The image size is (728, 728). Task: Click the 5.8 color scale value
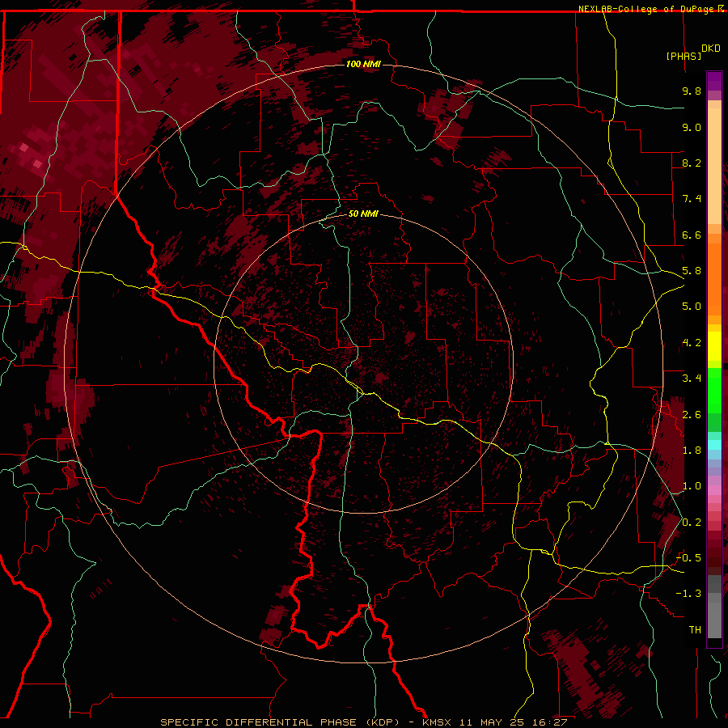point(692,271)
